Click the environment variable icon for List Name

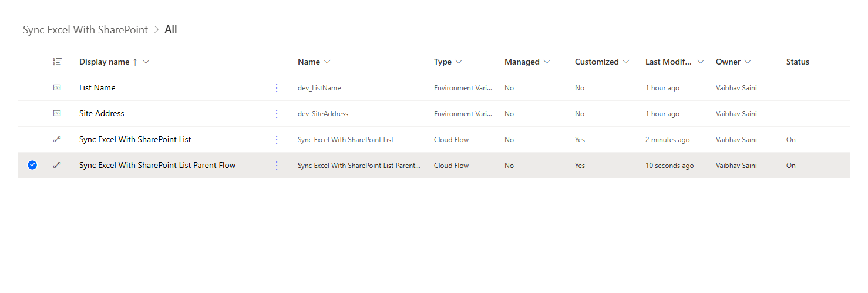pyautogui.click(x=57, y=87)
